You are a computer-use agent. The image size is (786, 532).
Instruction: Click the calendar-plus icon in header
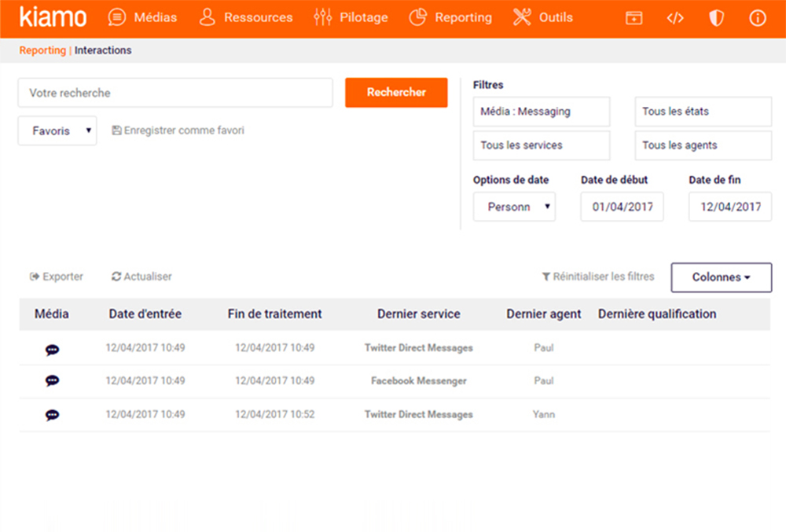pyautogui.click(x=634, y=18)
